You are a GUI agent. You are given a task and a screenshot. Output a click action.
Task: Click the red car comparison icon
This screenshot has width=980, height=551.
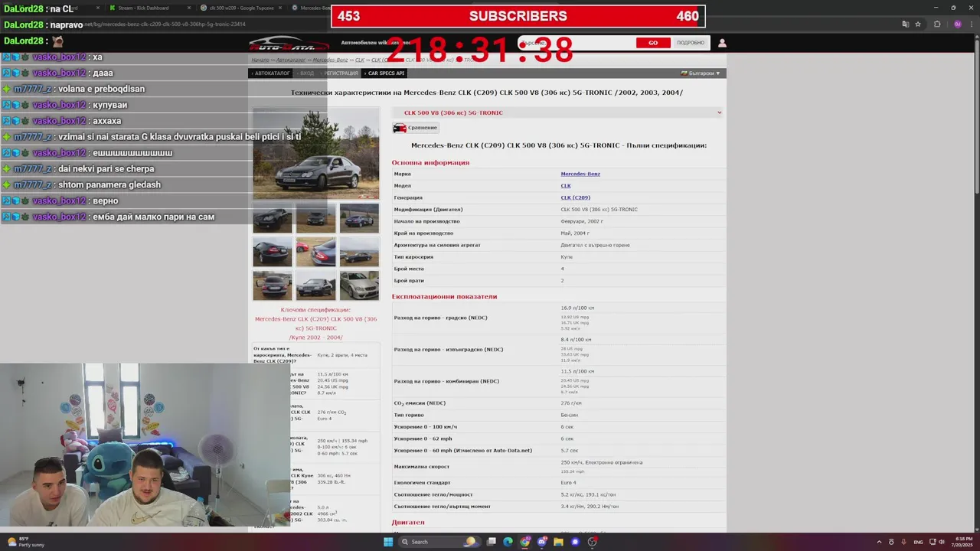click(x=400, y=128)
